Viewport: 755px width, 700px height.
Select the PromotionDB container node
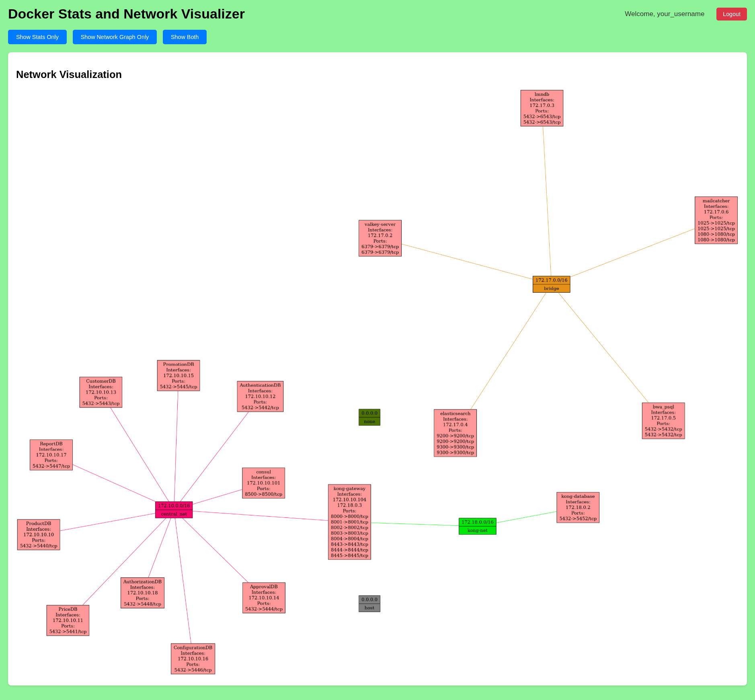coord(178,375)
